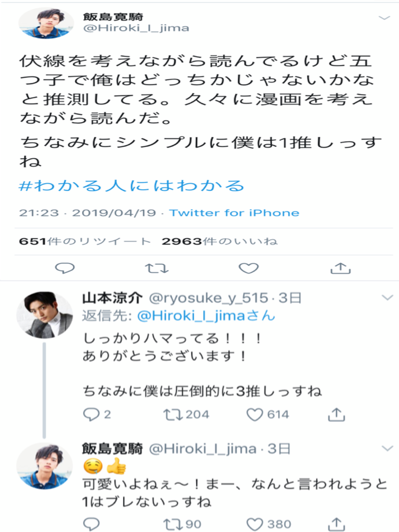Reply to 山本涼介's tweet

coord(91,414)
